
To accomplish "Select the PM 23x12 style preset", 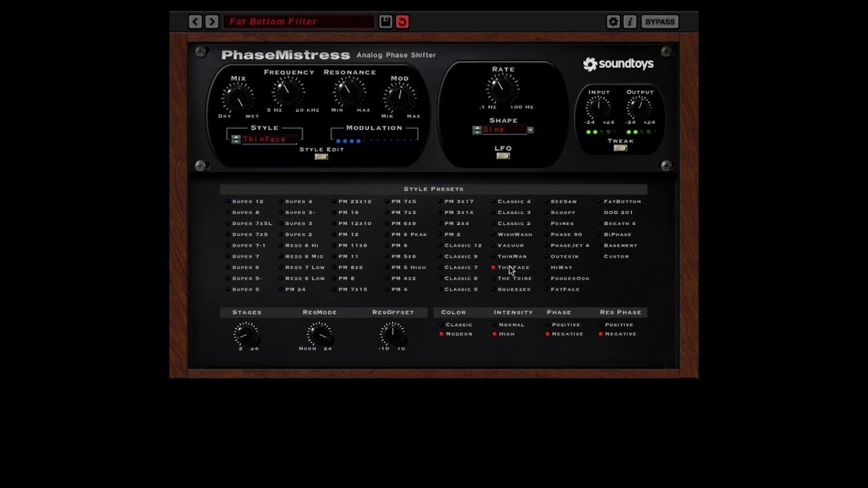I will 352,201.
